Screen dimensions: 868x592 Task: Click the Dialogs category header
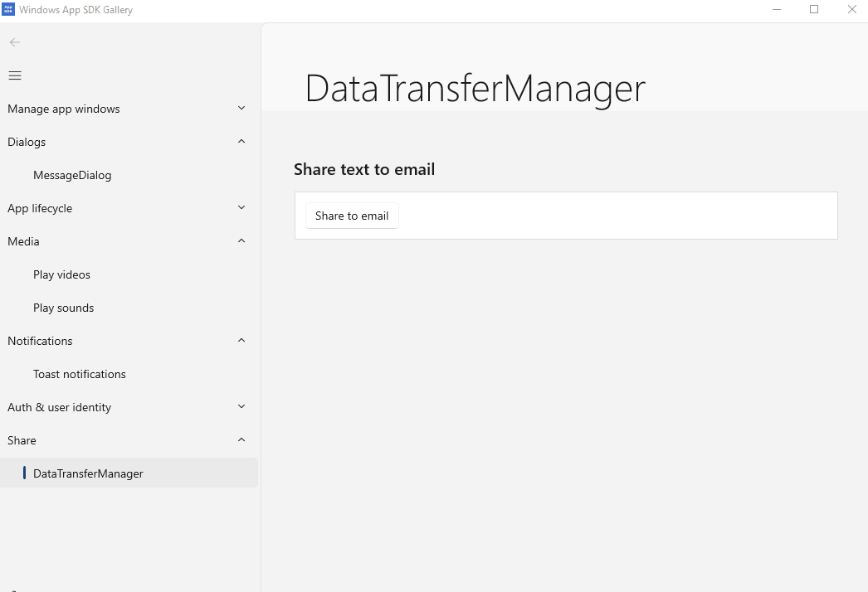pos(27,142)
